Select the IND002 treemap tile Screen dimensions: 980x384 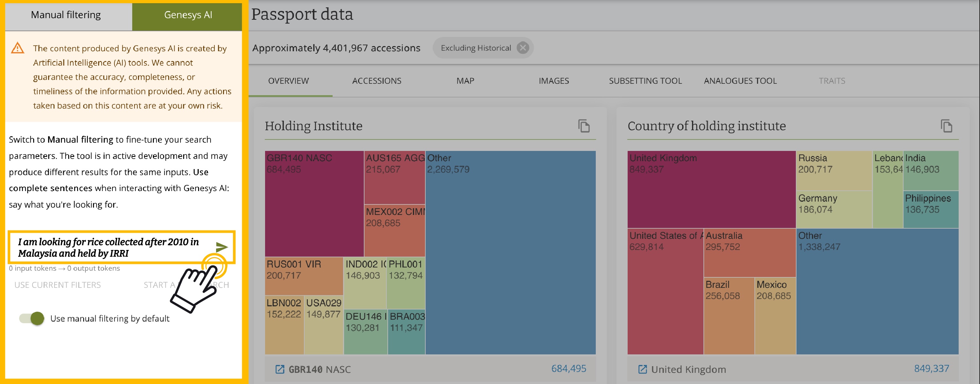365,283
